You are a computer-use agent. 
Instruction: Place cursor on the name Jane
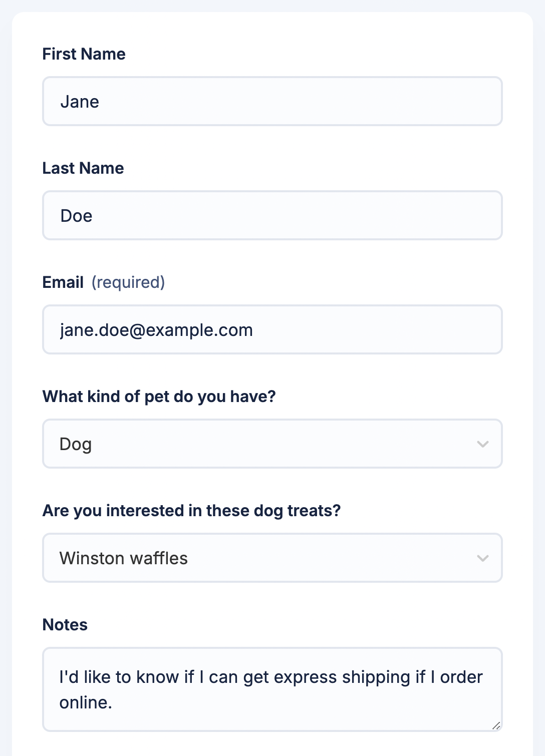[x=80, y=102]
